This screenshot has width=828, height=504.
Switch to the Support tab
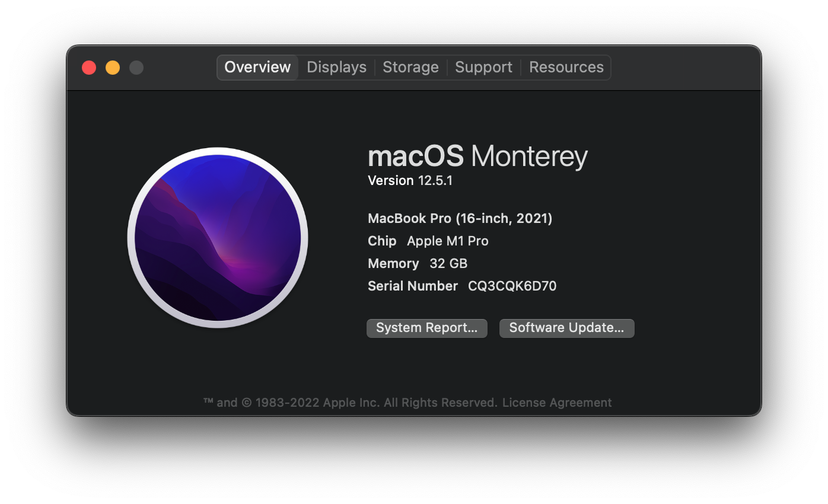pyautogui.click(x=483, y=67)
